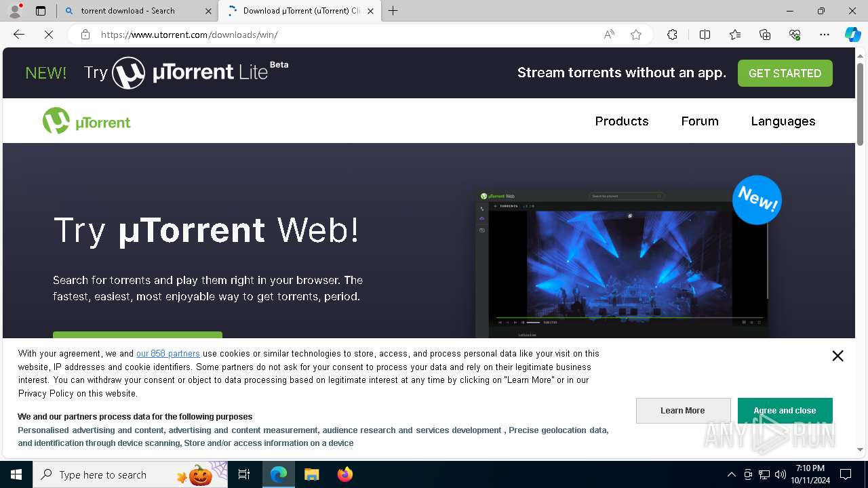Click the personalised advertising purposes text

click(x=313, y=436)
